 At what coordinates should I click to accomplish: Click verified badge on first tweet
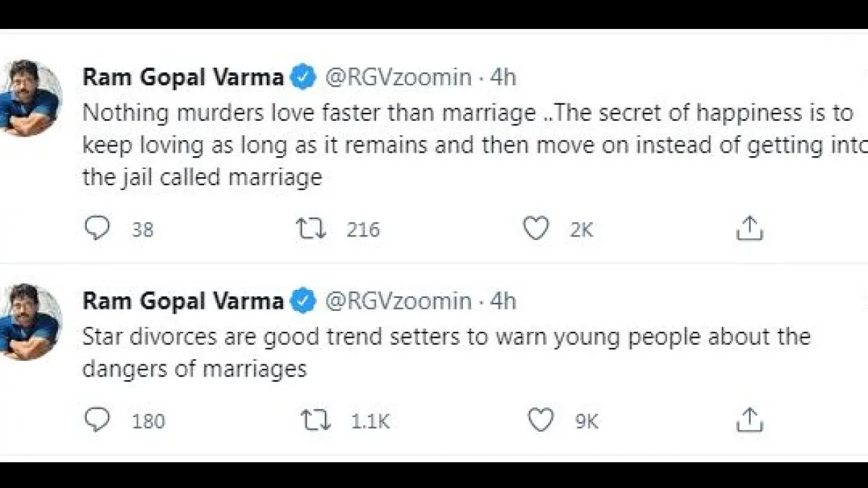point(303,77)
